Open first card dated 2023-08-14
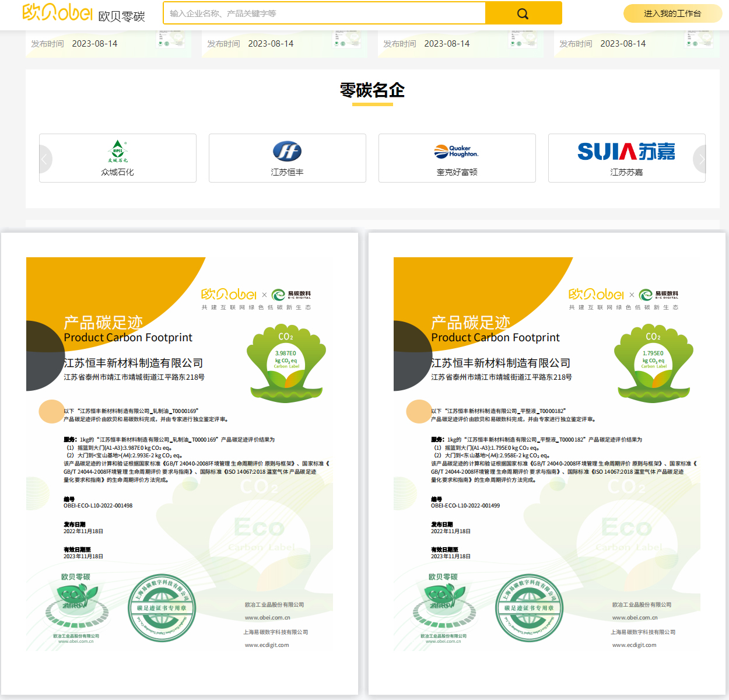This screenshot has height=700, width=729. click(x=108, y=44)
